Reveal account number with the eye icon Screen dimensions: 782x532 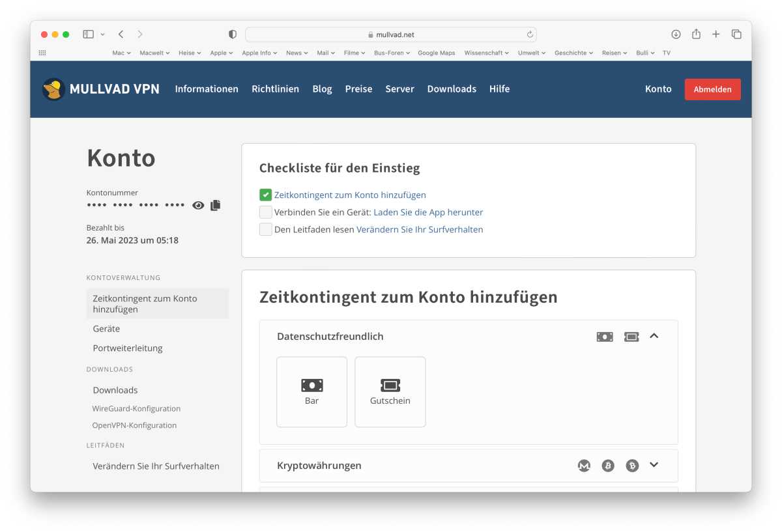click(198, 205)
